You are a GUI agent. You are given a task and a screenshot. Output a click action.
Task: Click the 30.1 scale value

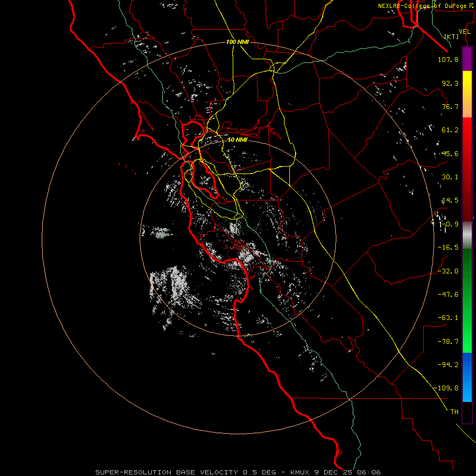[x=450, y=177]
